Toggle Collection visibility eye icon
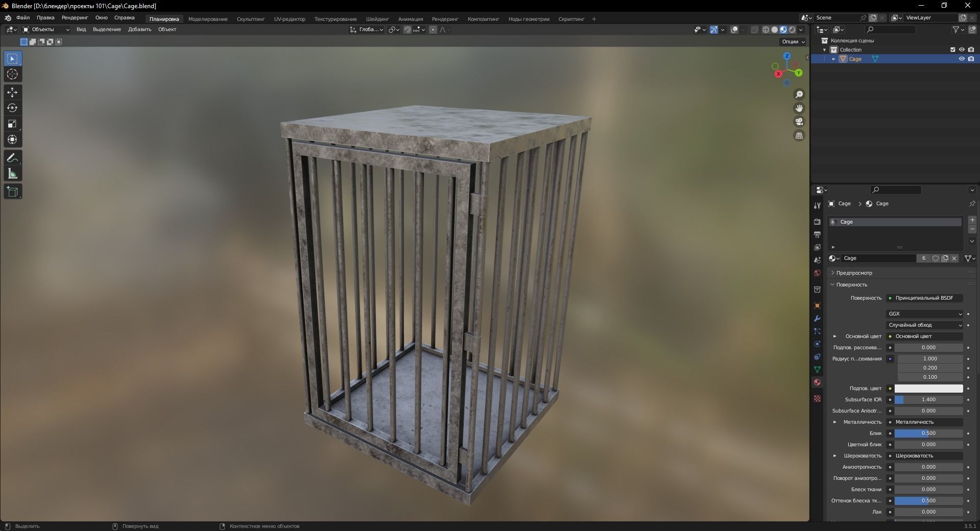This screenshot has height=531, width=980. coord(962,50)
